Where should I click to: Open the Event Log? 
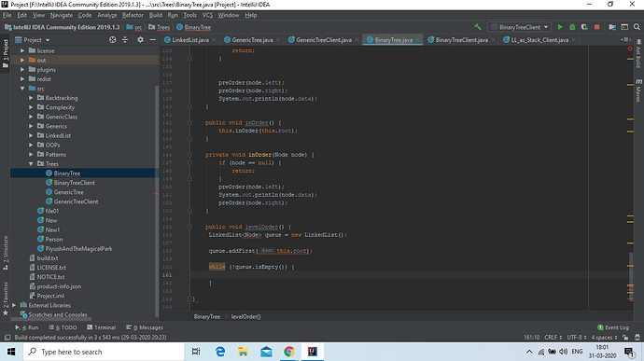(x=613, y=327)
